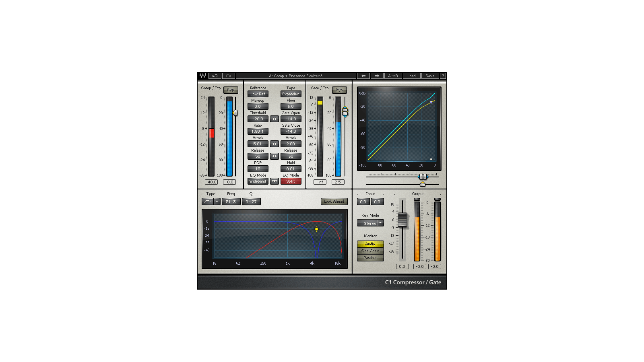Viewport: 644px width, 362px height.
Task: Click the C1 Compressor / Gate title
Action: [x=413, y=282]
